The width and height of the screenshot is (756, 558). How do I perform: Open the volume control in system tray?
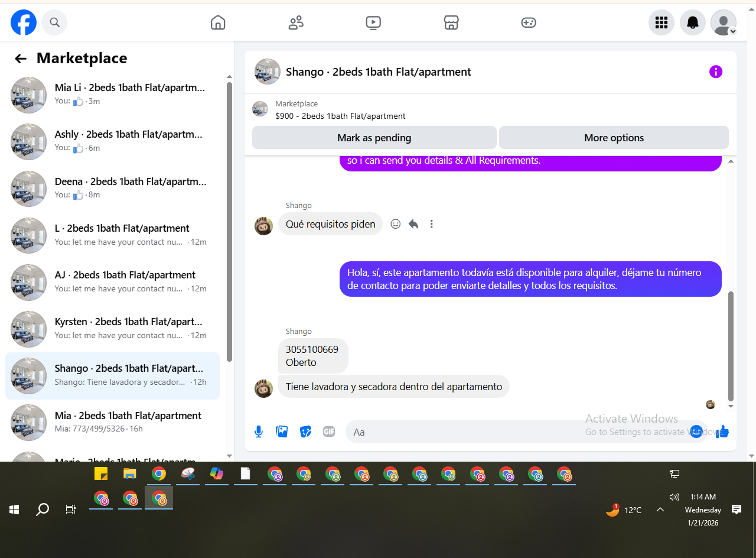click(674, 497)
